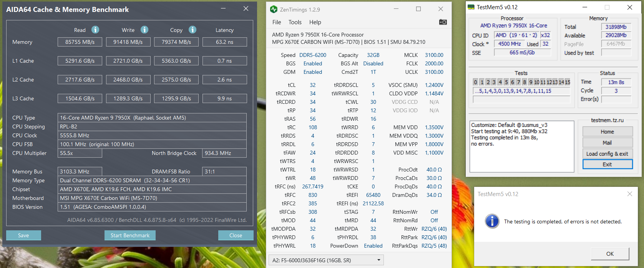
Task: Click the tREFI value 65480
Action: (x=373, y=195)
